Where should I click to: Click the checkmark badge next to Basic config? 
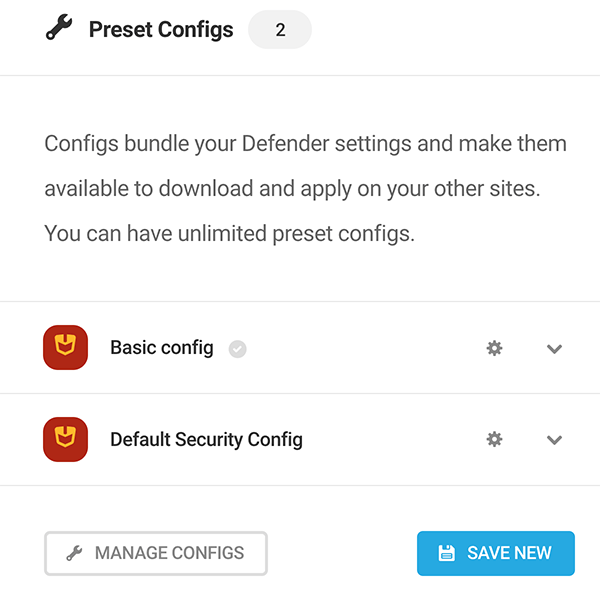coord(237,349)
